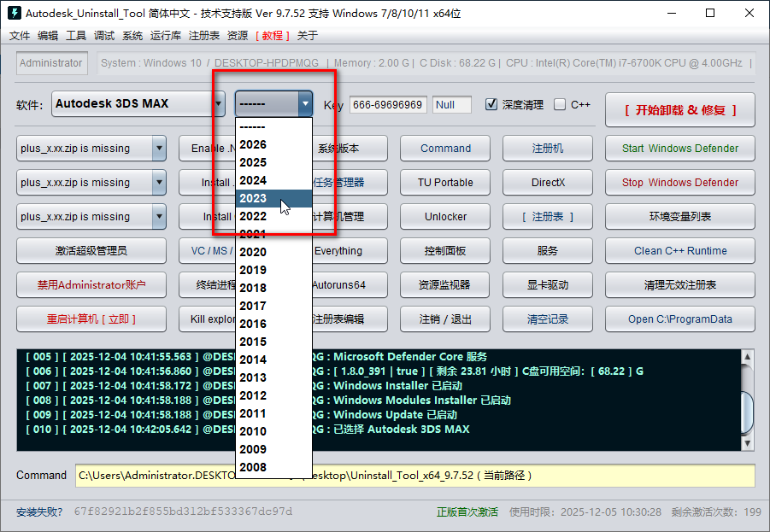This screenshot has height=532, width=770.
Task: Enable the C++ checkbox
Action: point(559,104)
